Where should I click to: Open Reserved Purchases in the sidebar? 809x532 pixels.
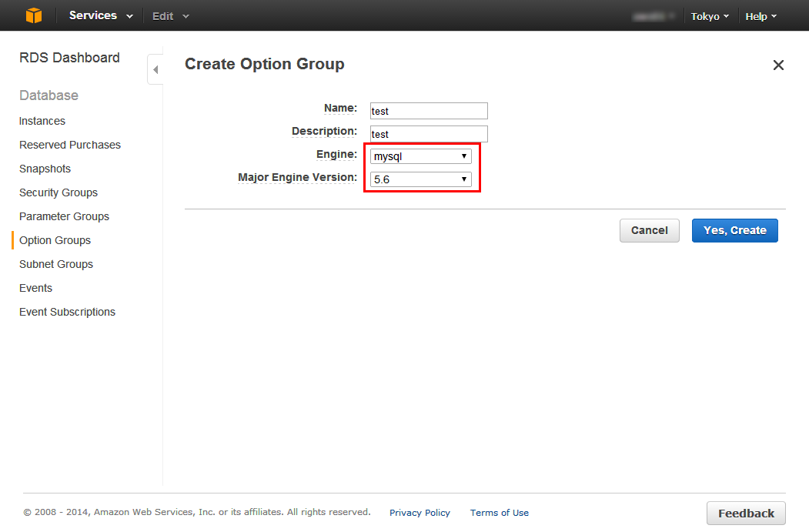[x=70, y=145]
